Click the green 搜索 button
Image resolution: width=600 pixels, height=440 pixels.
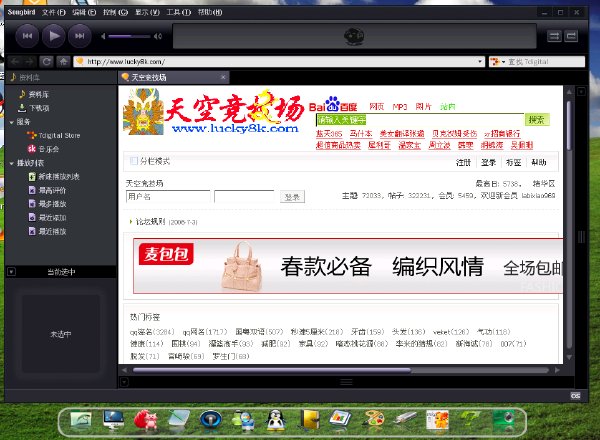tap(537, 120)
